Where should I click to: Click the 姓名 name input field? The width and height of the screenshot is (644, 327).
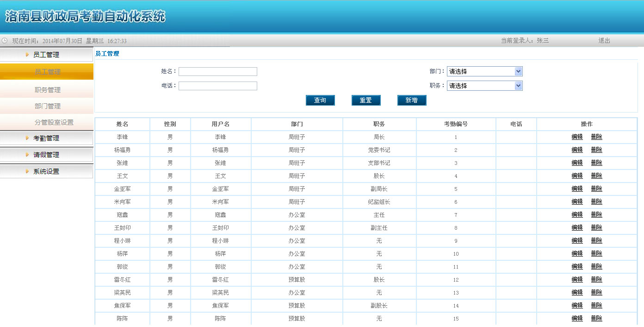(x=217, y=71)
